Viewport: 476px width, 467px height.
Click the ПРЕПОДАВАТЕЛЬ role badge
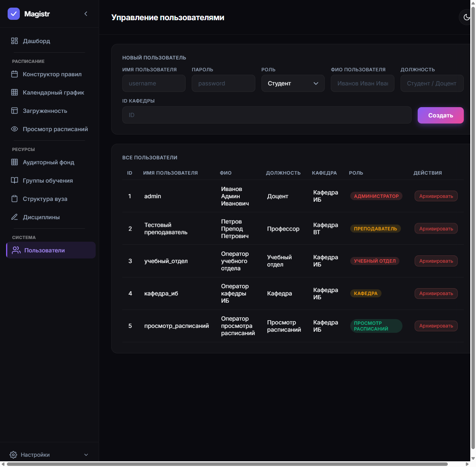point(375,229)
